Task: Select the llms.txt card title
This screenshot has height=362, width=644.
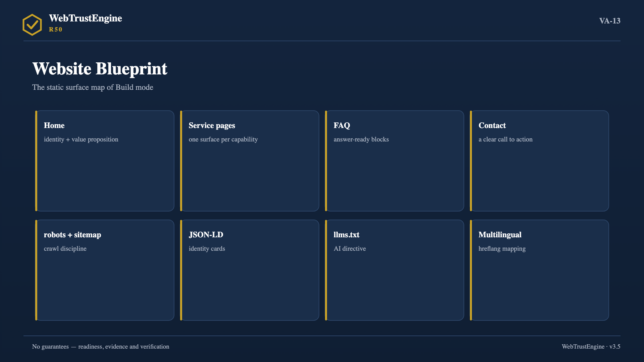Action: [x=347, y=235]
